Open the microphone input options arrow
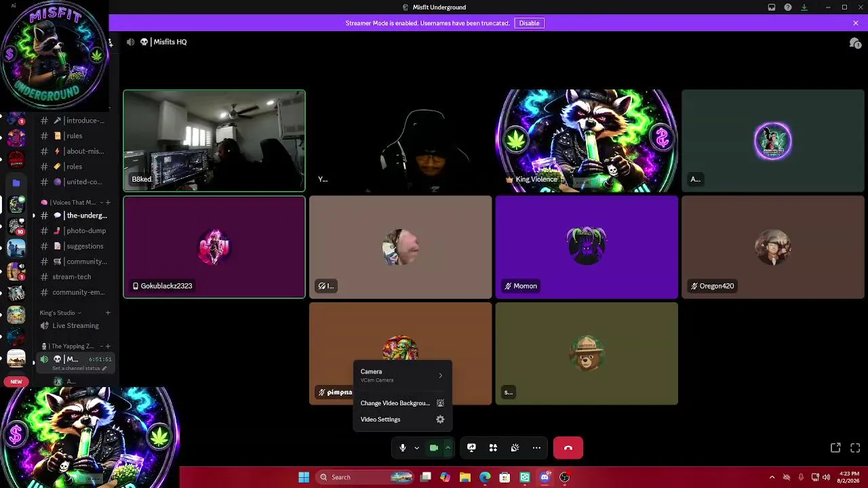This screenshot has width=868, height=488. click(416, 448)
